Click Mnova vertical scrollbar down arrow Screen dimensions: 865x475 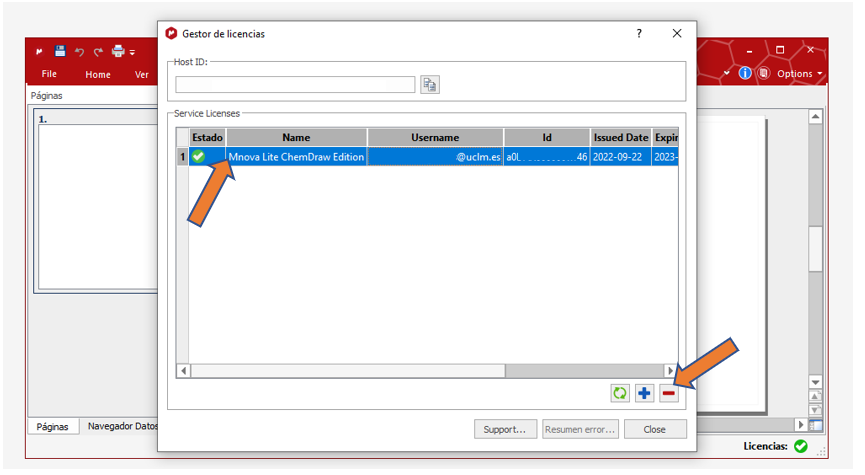[x=815, y=382]
